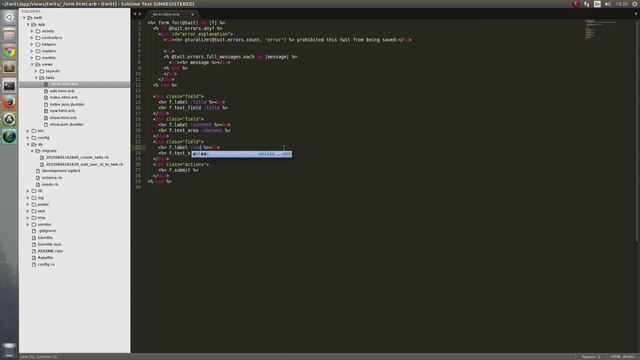
Task: Expand the public folder
Action: pyautogui.click(x=28, y=204)
